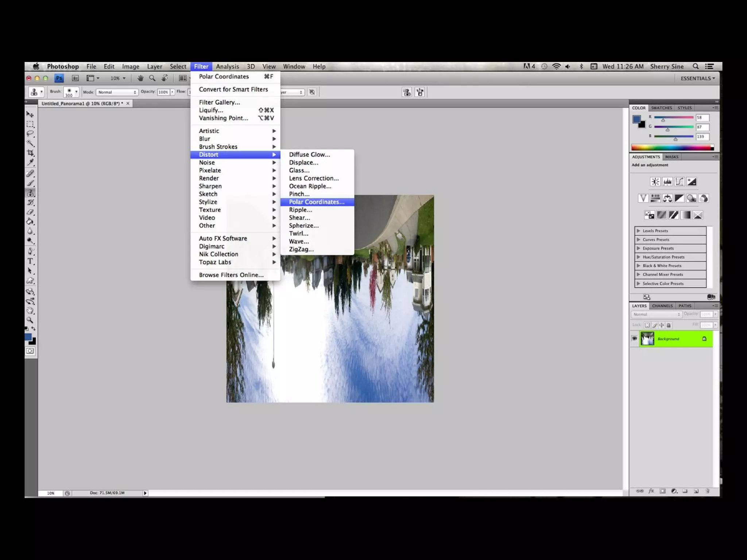
Task: Launch Bridge from the Br icon
Action: 75,78
